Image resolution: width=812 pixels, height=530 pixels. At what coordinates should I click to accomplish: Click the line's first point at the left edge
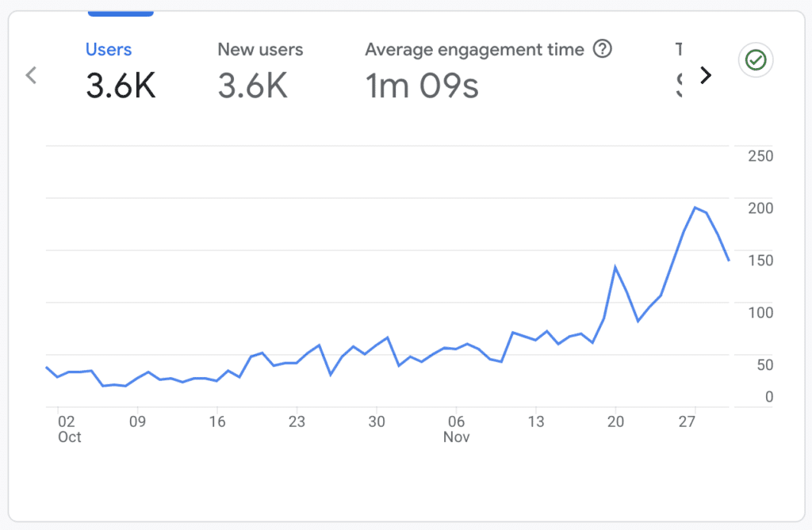(x=47, y=367)
